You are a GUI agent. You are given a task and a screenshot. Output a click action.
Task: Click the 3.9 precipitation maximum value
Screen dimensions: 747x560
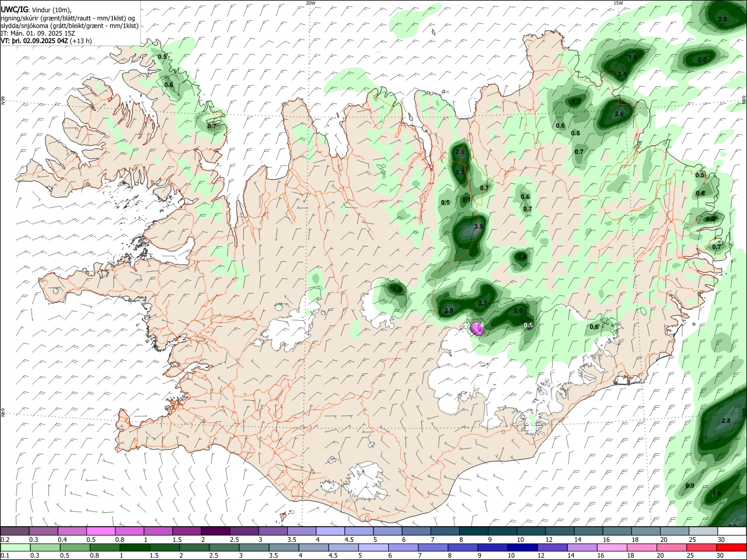(479, 226)
